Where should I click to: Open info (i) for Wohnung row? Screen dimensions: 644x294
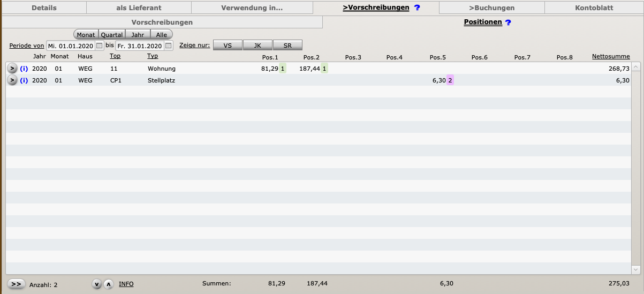[x=24, y=69]
